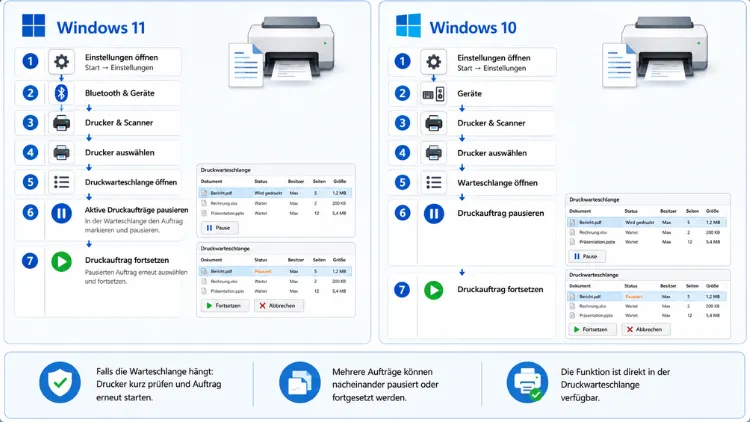
Task: Click Drucker auswählen label in Windows 11 panel
Action: click(x=120, y=153)
